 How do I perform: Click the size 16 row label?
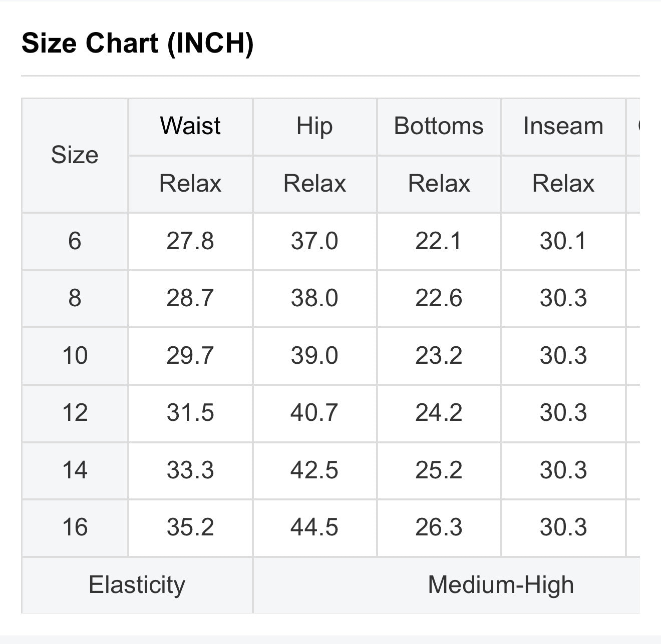tap(75, 527)
